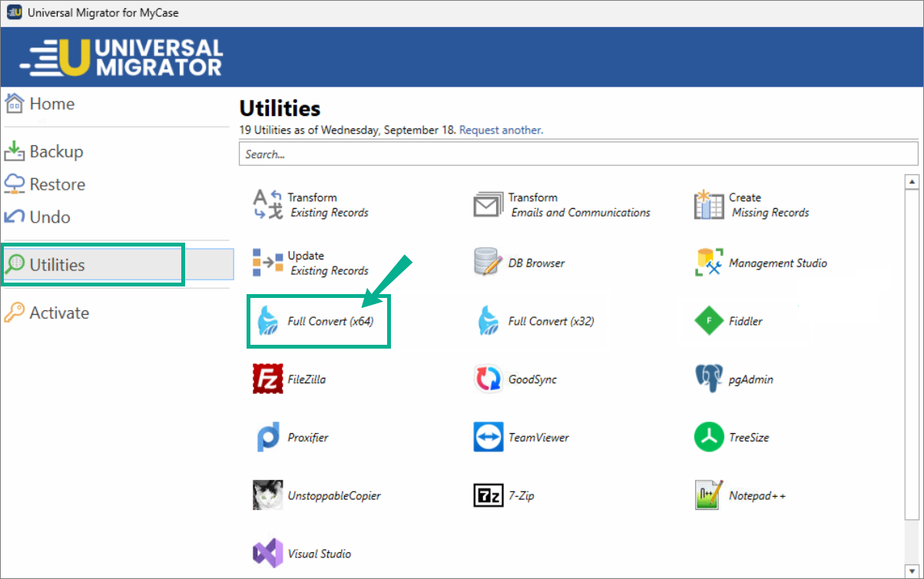Open the FileZilla icon
The height and width of the screenshot is (579, 924).
[268, 379]
